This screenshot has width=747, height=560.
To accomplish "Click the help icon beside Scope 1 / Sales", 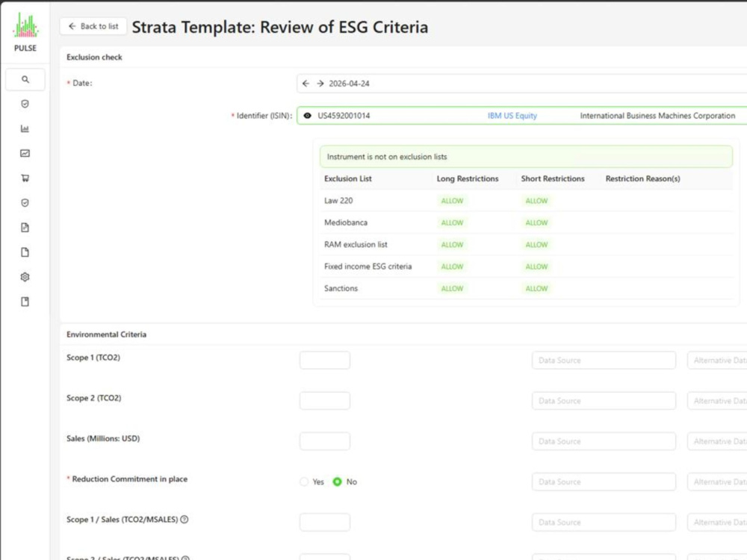I will pyautogui.click(x=185, y=520).
